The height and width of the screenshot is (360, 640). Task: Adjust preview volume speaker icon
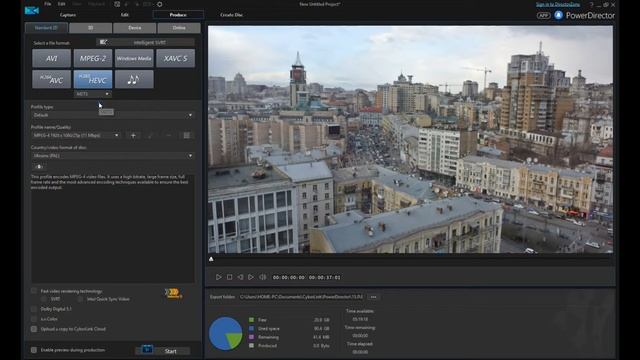262,277
